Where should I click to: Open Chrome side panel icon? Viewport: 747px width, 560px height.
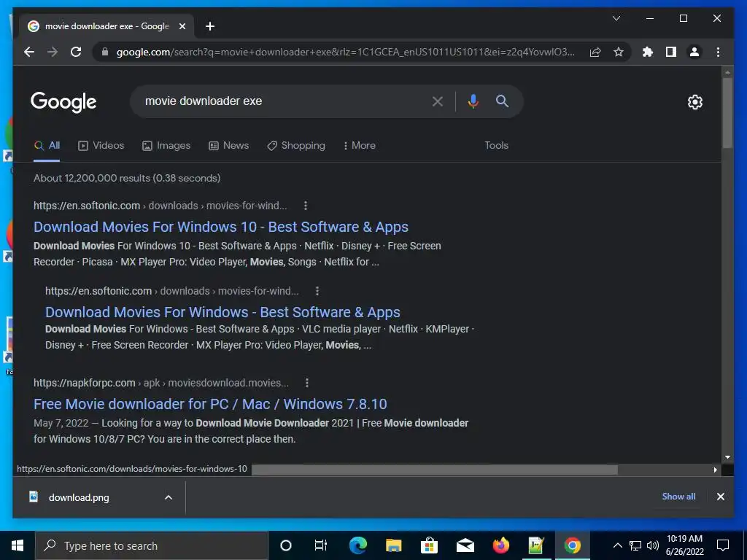tap(671, 52)
